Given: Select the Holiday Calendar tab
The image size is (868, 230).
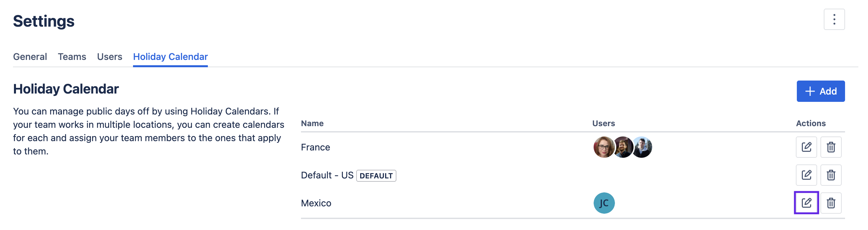Looking at the screenshot, I should [170, 57].
